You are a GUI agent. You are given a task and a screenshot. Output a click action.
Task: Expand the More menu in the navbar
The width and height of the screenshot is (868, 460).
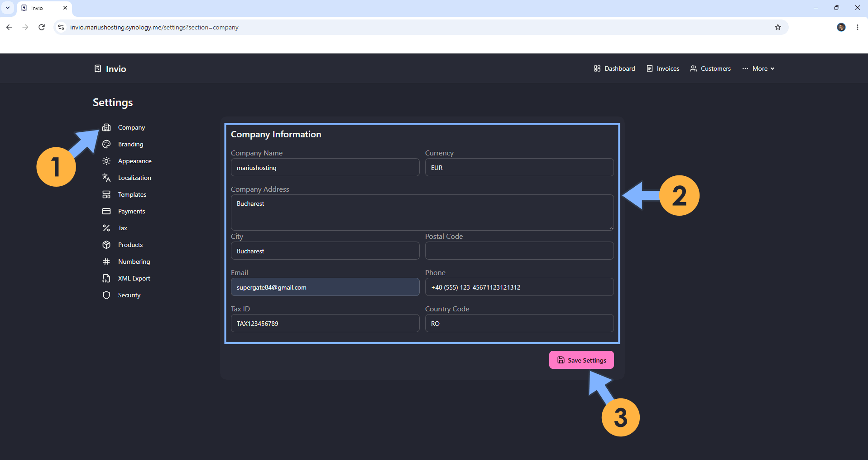point(758,68)
